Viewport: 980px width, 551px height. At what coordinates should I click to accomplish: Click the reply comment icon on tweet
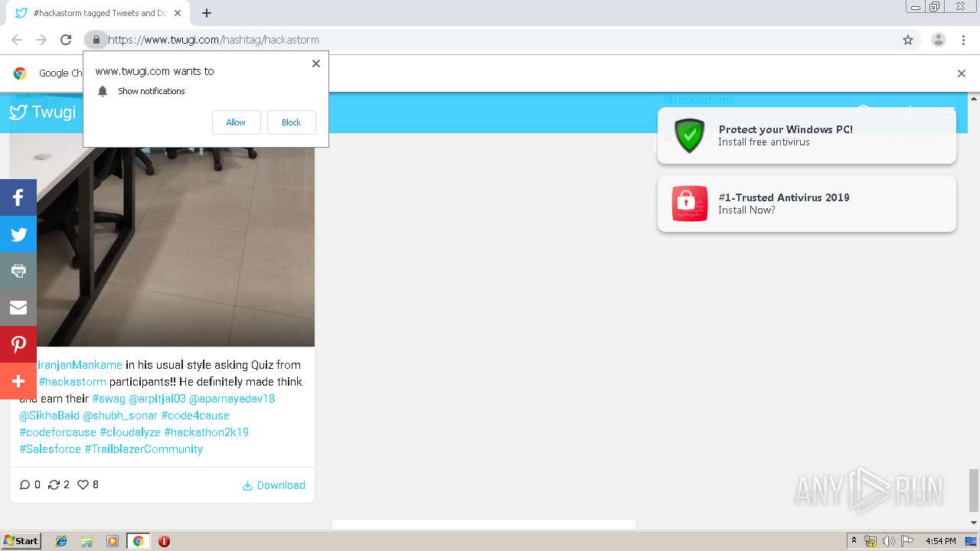click(24, 485)
